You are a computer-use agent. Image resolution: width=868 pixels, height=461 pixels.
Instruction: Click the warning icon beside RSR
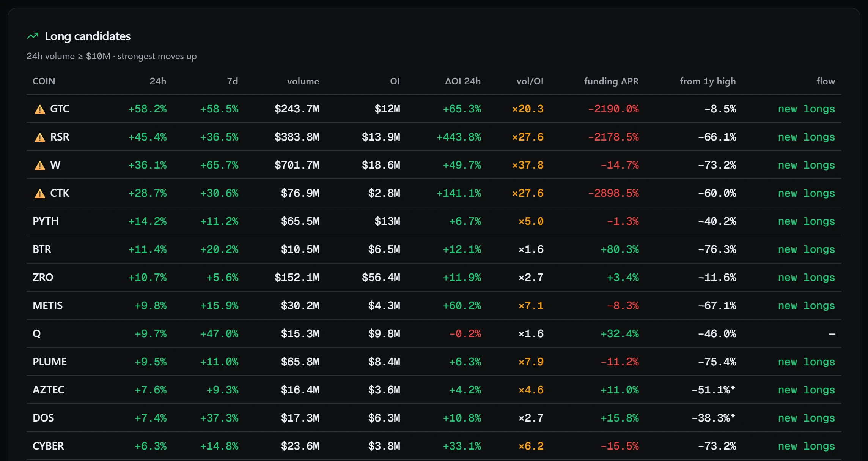(x=40, y=137)
